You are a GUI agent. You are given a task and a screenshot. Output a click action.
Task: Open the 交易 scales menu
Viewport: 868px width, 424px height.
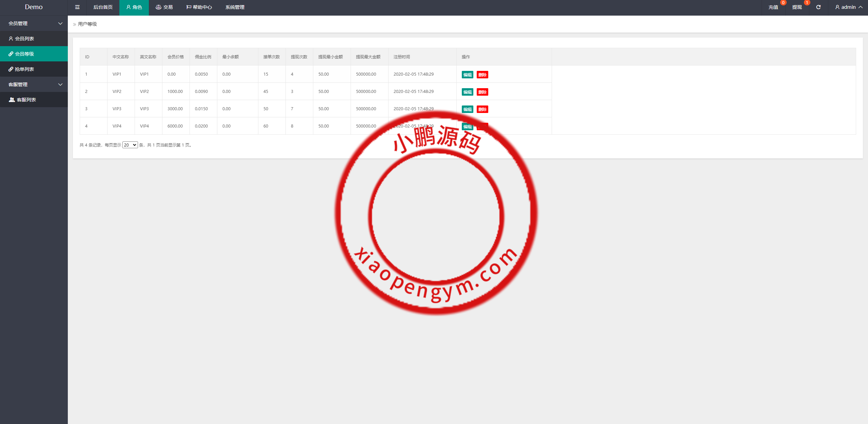click(164, 7)
